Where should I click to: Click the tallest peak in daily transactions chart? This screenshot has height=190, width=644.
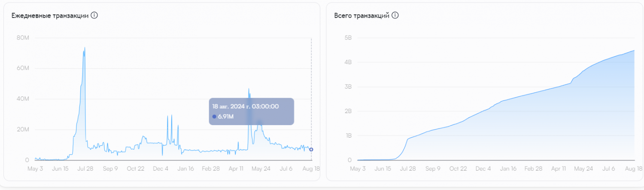point(85,48)
